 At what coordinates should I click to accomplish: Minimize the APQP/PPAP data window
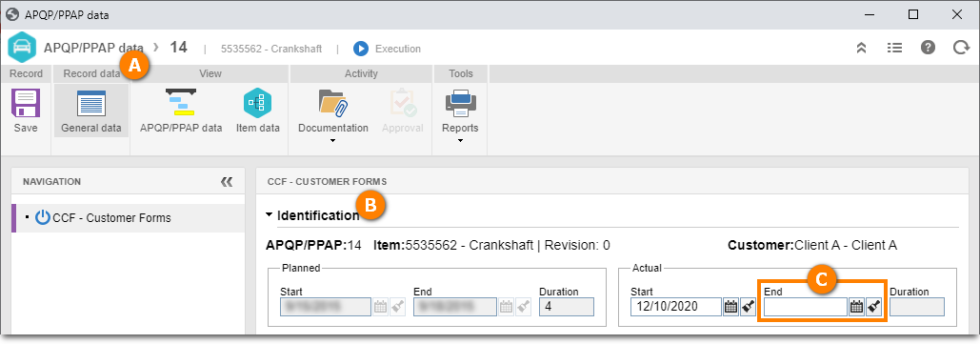[870, 14]
